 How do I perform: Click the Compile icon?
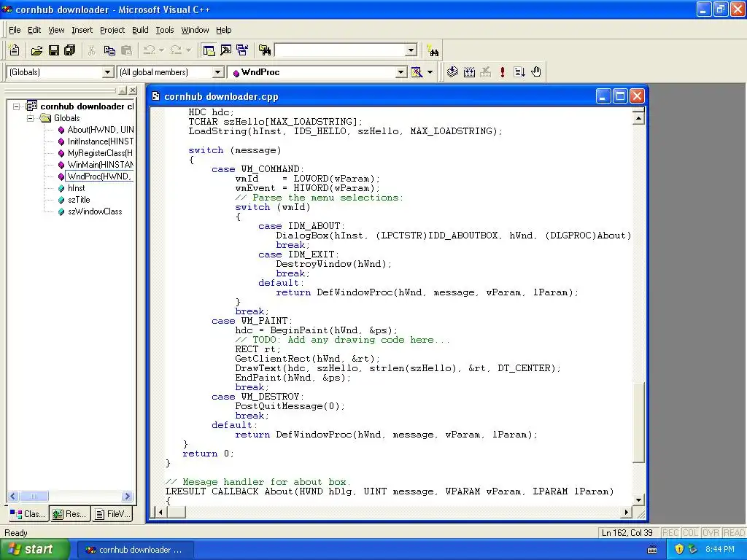[452, 72]
